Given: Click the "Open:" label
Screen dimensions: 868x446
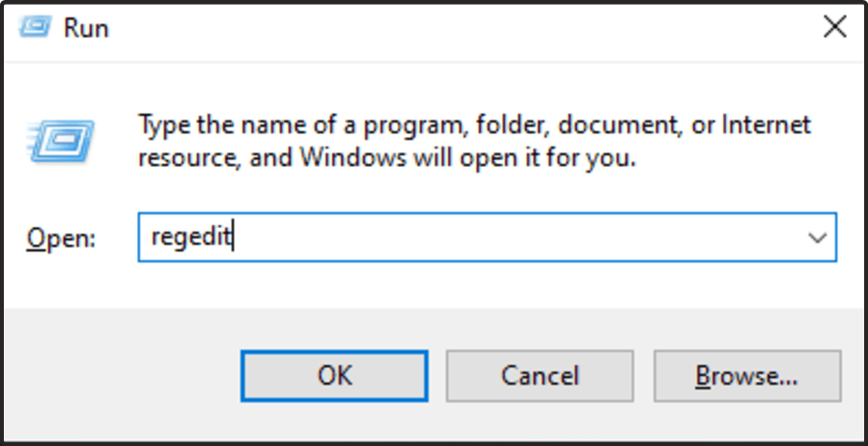Looking at the screenshot, I should (61, 238).
